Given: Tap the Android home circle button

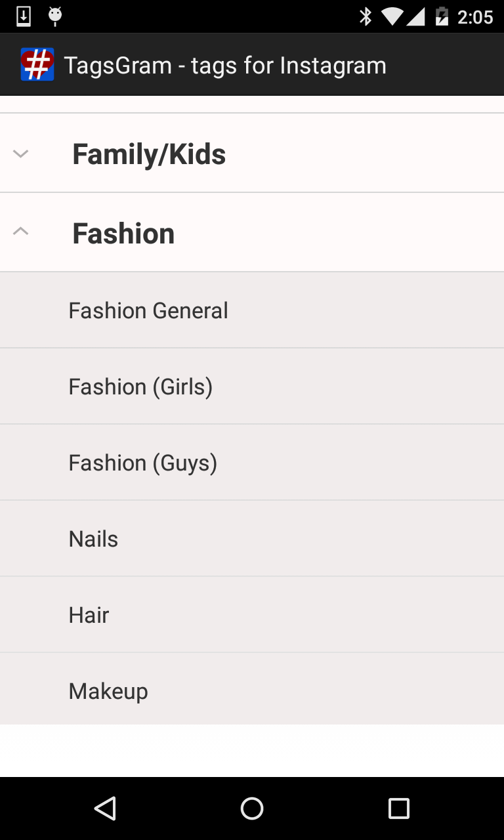Looking at the screenshot, I should point(252,808).
